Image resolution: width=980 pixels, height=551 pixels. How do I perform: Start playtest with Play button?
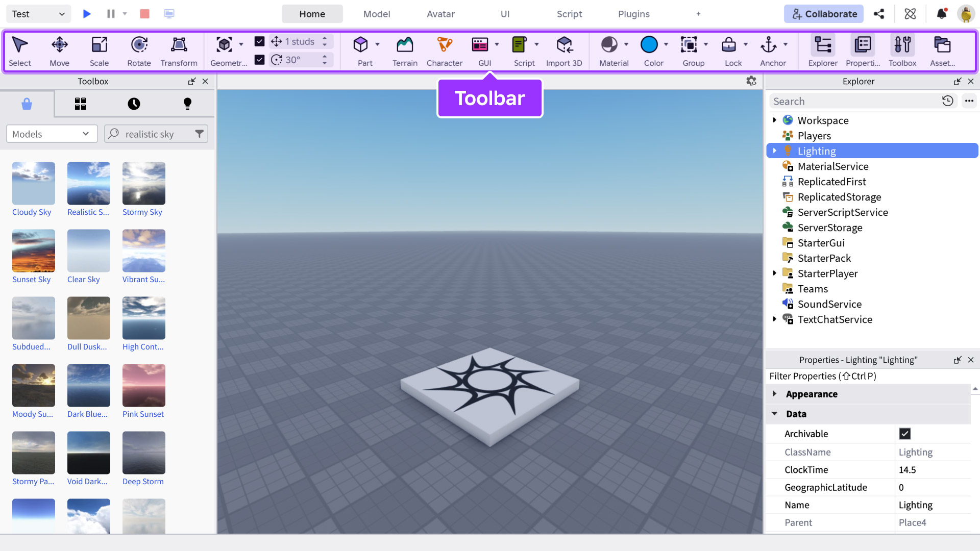click(87, 14)
